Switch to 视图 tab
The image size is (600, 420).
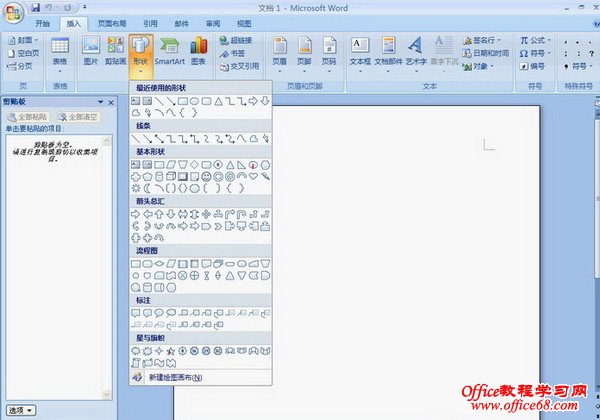(244, 24)
